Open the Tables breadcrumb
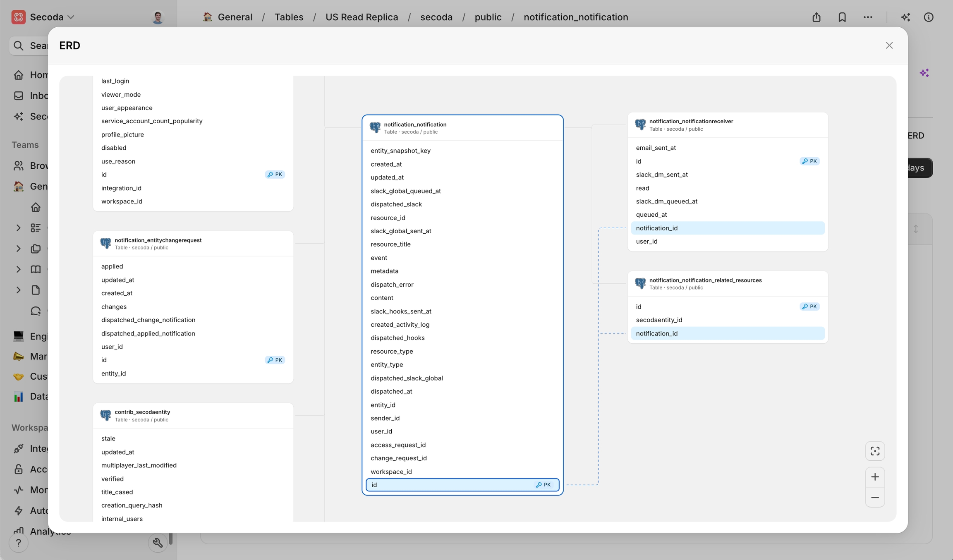The width and height of the screenshot is (953, 560). (x=289, y=17)
